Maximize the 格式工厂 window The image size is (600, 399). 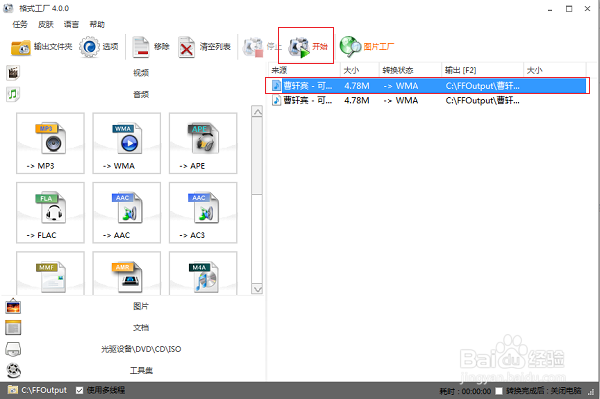(x=569, y=8)
